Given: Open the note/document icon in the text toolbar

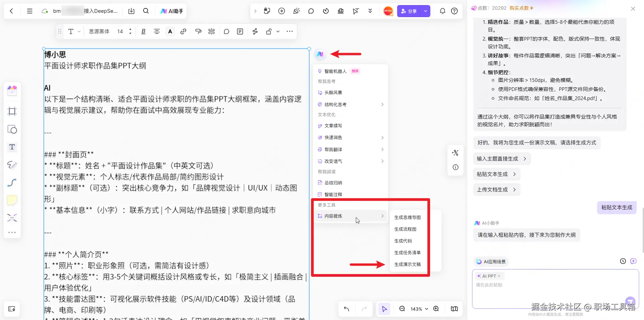Looking at the screenshot, I should coord(240,32).
